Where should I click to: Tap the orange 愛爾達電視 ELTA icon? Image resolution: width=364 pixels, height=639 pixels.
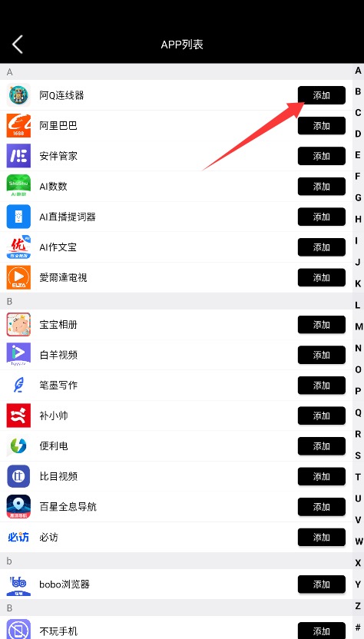(18, 277)
